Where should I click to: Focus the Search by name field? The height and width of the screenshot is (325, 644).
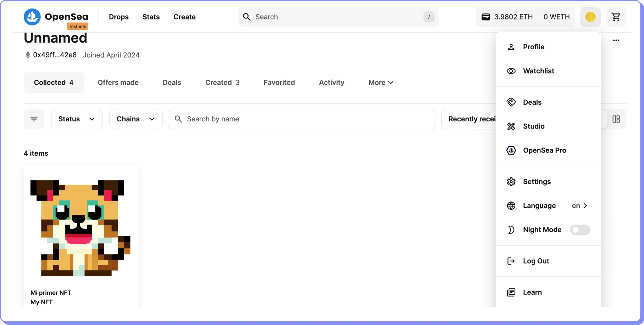point(301,119)
